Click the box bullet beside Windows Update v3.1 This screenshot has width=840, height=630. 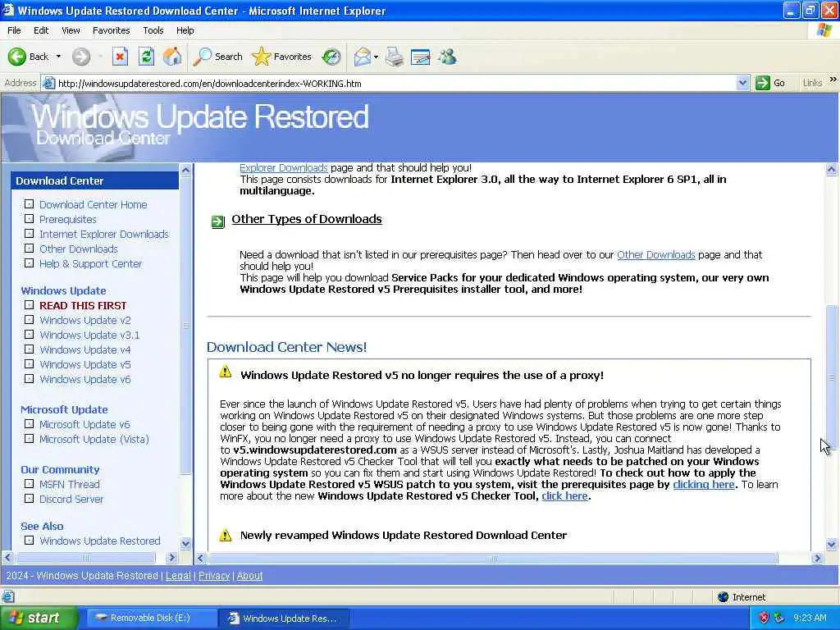coord(29,335)
